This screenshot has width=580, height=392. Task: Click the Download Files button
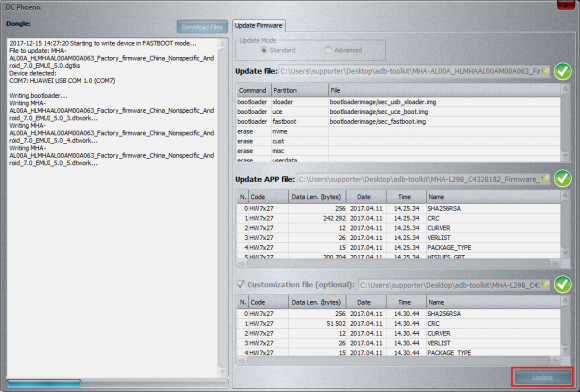(202, 27)
